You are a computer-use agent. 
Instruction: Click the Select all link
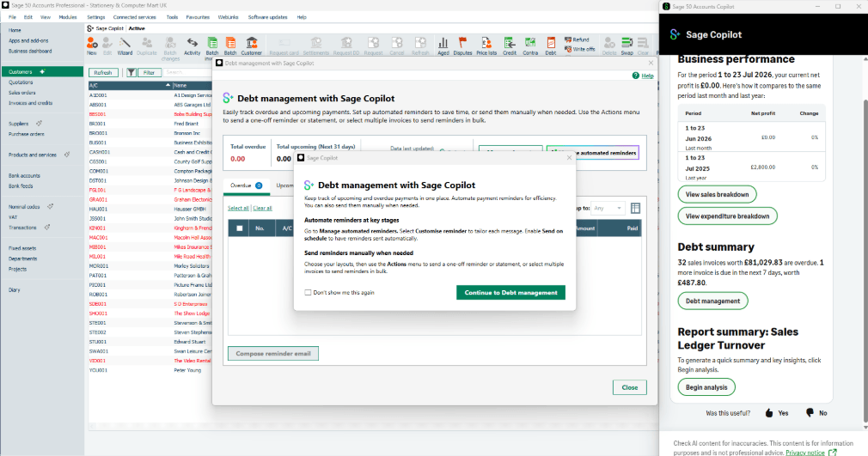(x=238, y=208)
